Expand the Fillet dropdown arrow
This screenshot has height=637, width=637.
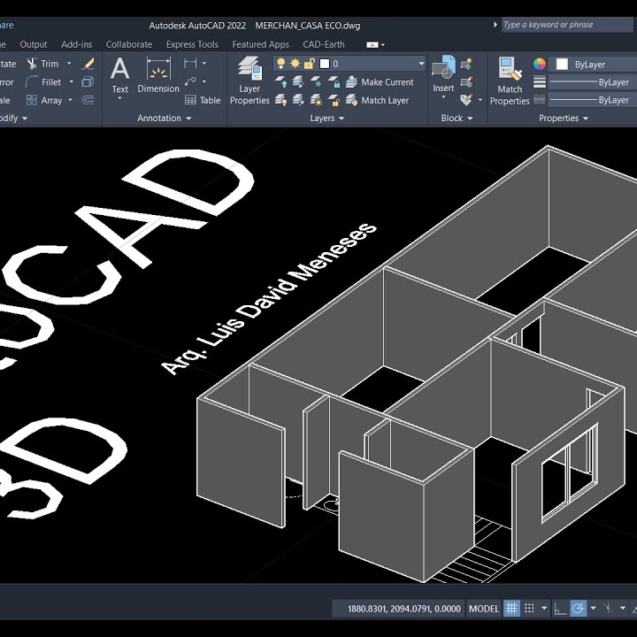[x=71, y=82]
